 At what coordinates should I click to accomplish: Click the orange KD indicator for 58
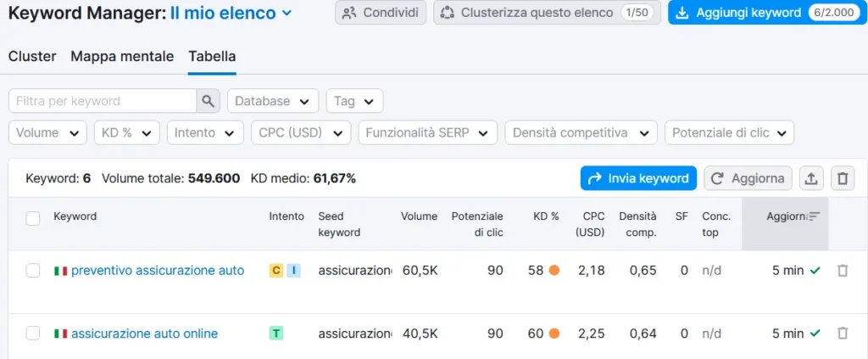tap(554, 271)
